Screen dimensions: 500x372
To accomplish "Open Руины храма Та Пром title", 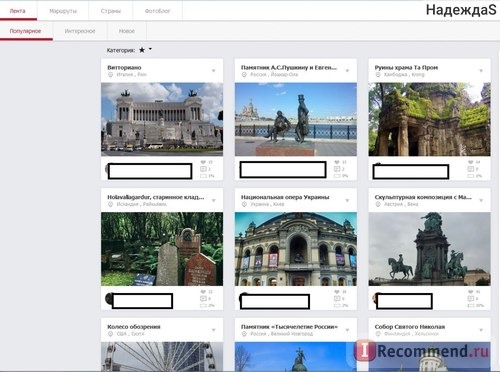I will pyautogui.click(x=406, y=68).
